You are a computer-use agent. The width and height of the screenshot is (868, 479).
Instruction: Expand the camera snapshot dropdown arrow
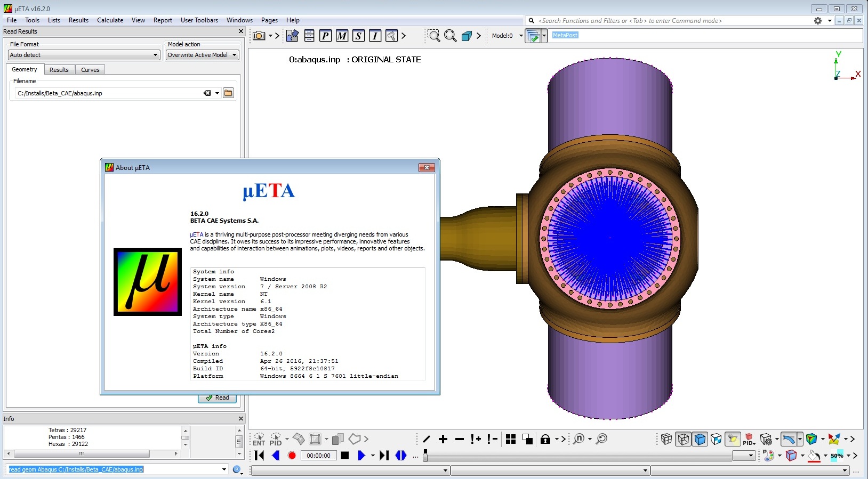[x=270, y=36]
